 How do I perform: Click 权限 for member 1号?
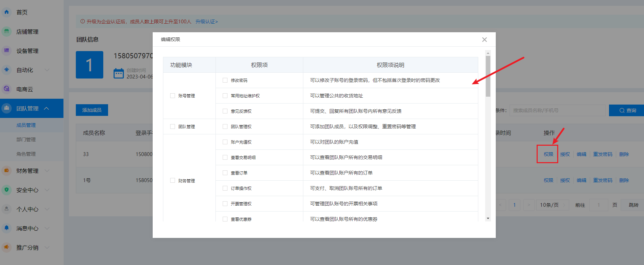tap(548, 180)
